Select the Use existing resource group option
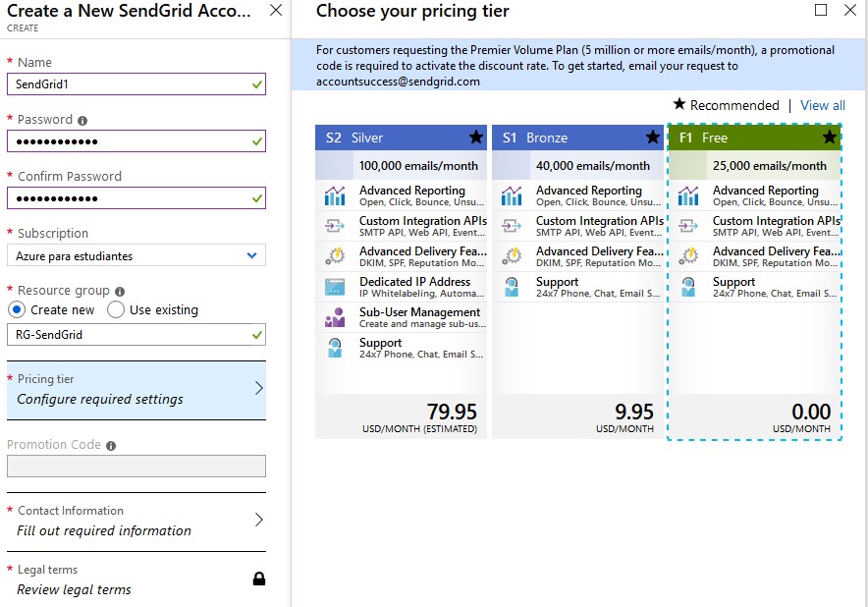 (x=116, y=309)
